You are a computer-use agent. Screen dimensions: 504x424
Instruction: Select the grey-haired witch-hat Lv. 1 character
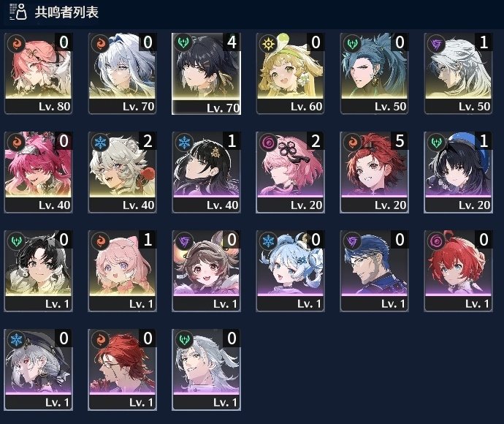pyautogui.click(x=38, y=370)
